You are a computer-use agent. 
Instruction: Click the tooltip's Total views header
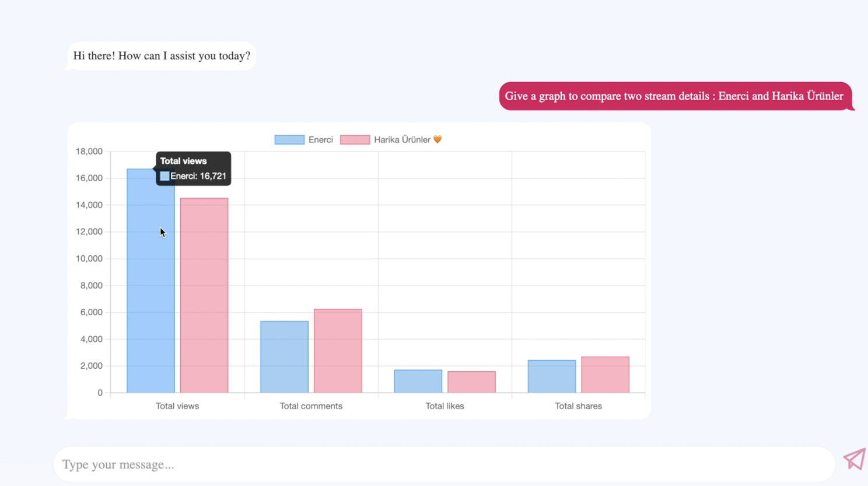183,161
